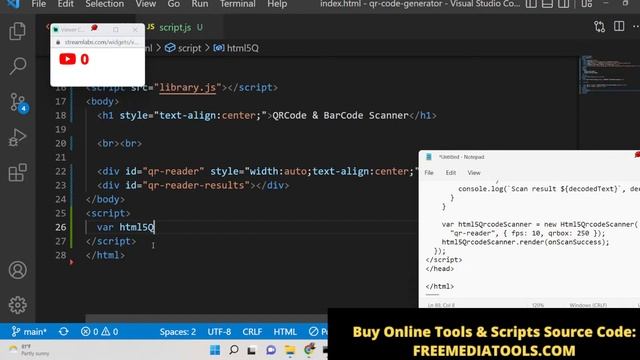The height and width of the screenshot is (360, 640).
Task: Click line number 26 in gutter
Action: tap(60, 227)
